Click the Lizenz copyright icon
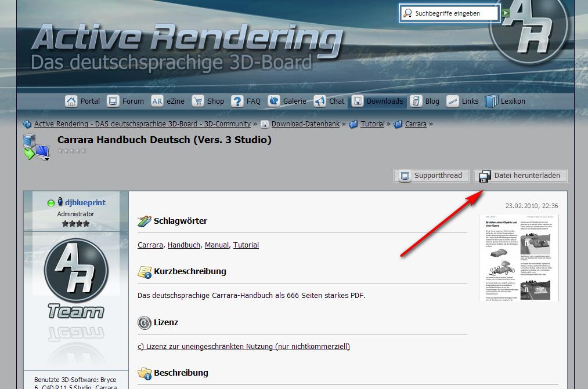 point(145,323)
